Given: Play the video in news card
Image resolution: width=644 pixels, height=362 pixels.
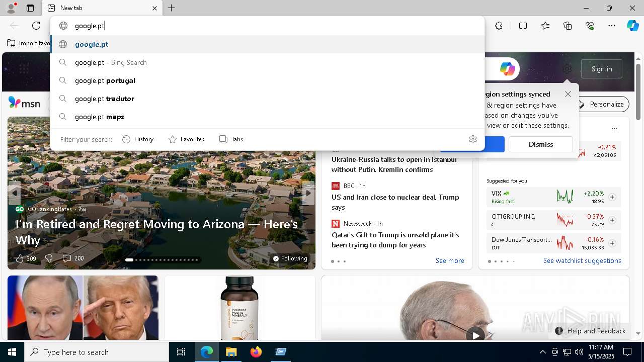Looking at the screenshot, I should [x=475, y=334].
